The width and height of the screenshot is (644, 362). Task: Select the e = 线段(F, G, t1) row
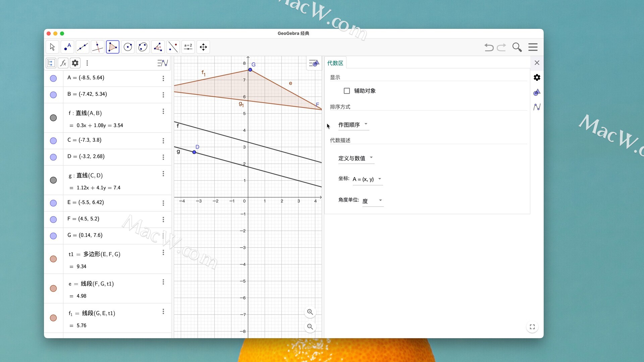coord(117,289)
